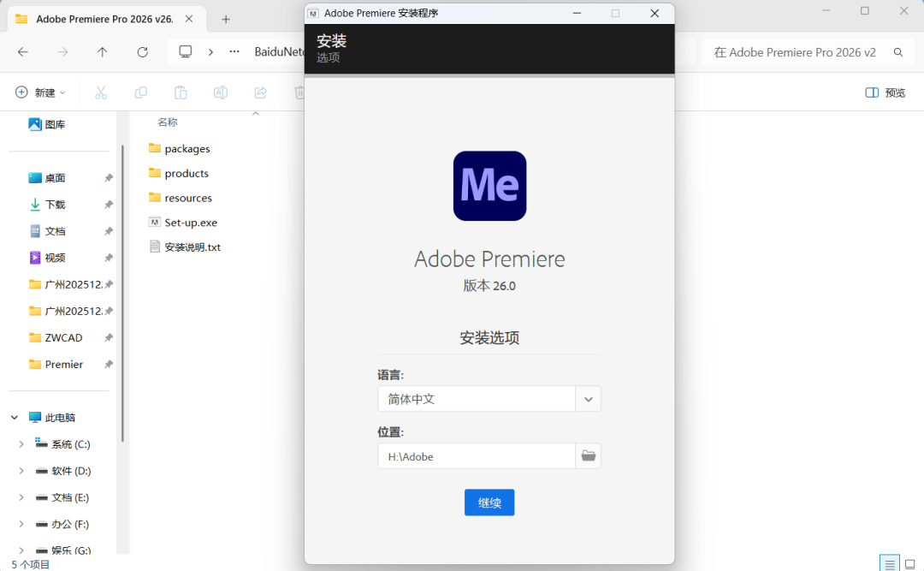Click the 位置 install path input field
924x571 pixels.
[x=476, y=456]
